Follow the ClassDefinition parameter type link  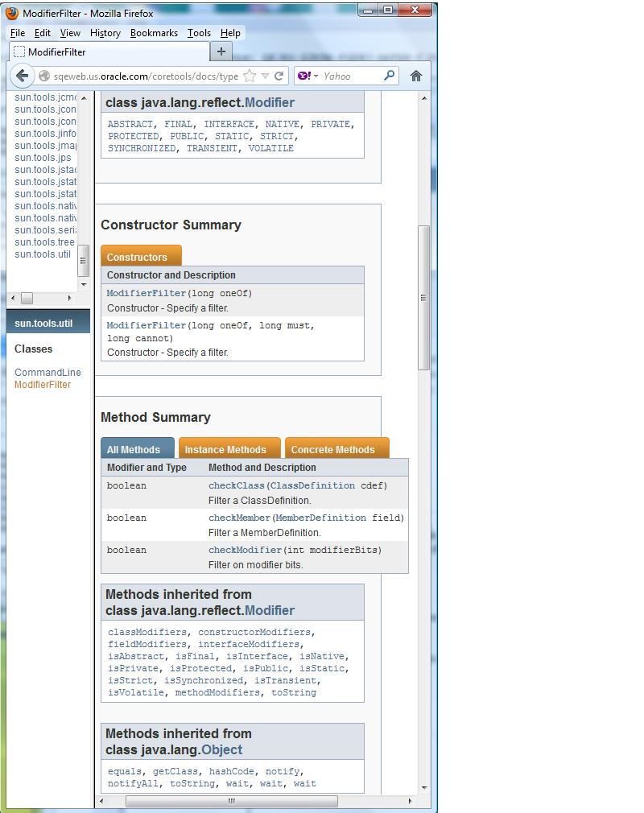coord(312,485)
